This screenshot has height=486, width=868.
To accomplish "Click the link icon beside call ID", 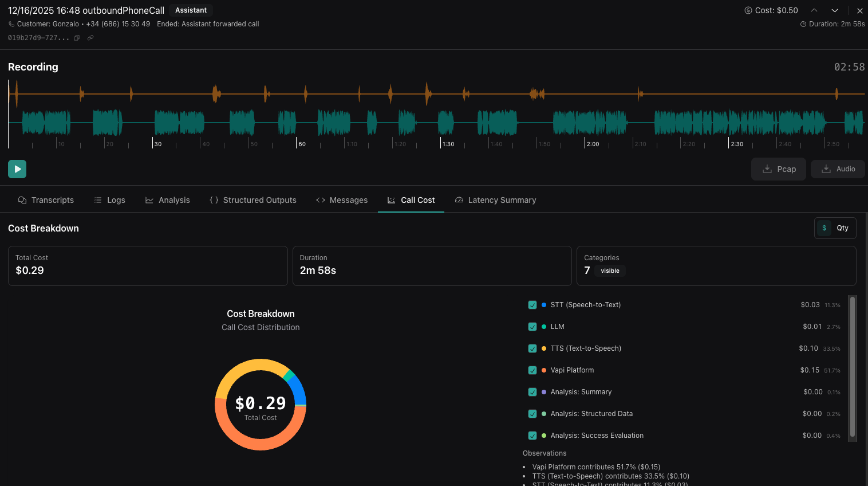I will coord(90,38).
